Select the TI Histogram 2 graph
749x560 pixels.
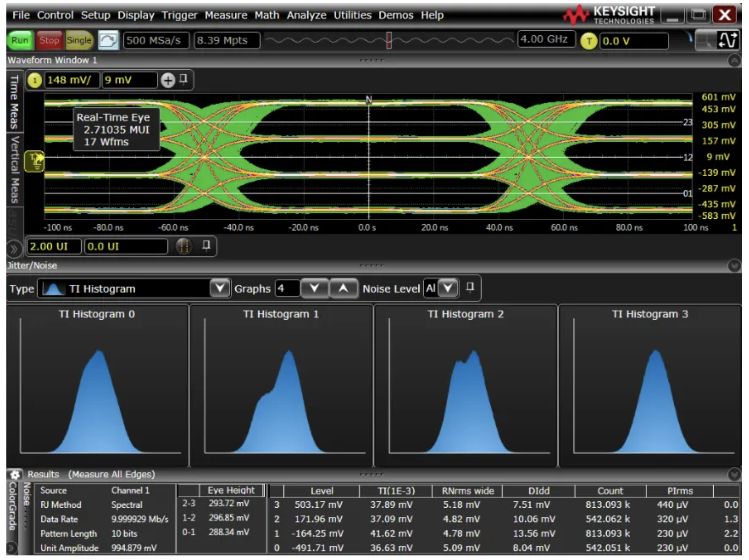(x=466, y=386)
